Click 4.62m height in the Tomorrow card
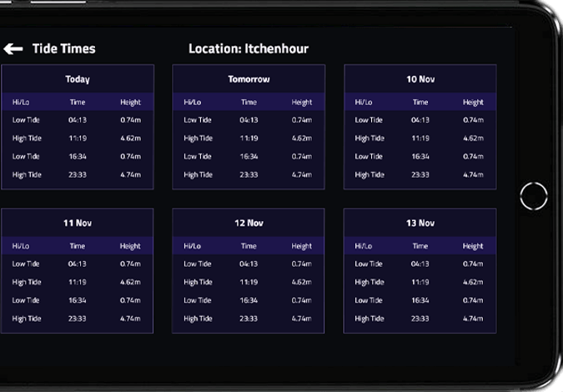The width and height of the screenshot is (563, 392). (302, 138)
